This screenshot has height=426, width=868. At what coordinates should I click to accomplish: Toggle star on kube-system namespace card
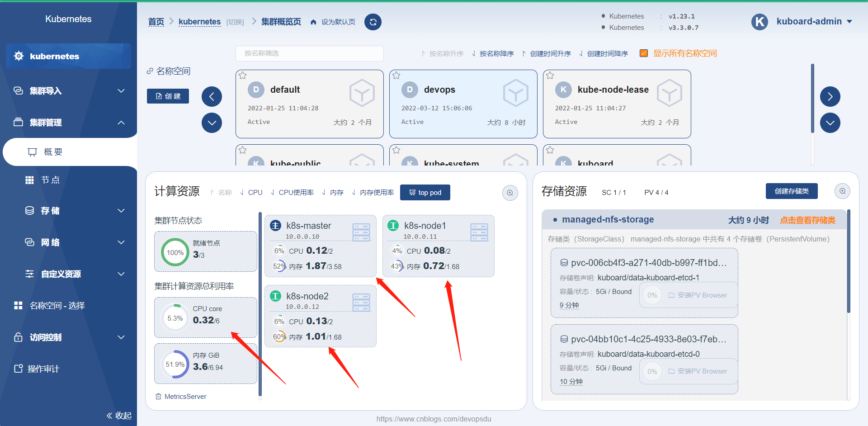click(396, 150)
